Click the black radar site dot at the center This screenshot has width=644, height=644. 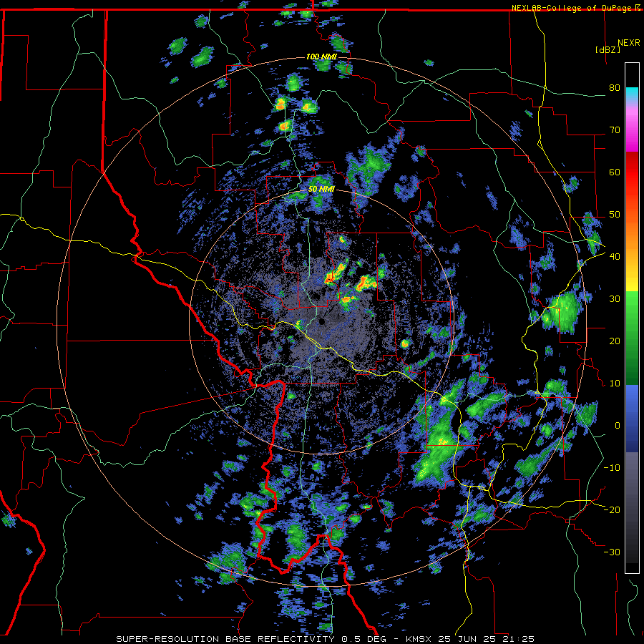point(321,321)
